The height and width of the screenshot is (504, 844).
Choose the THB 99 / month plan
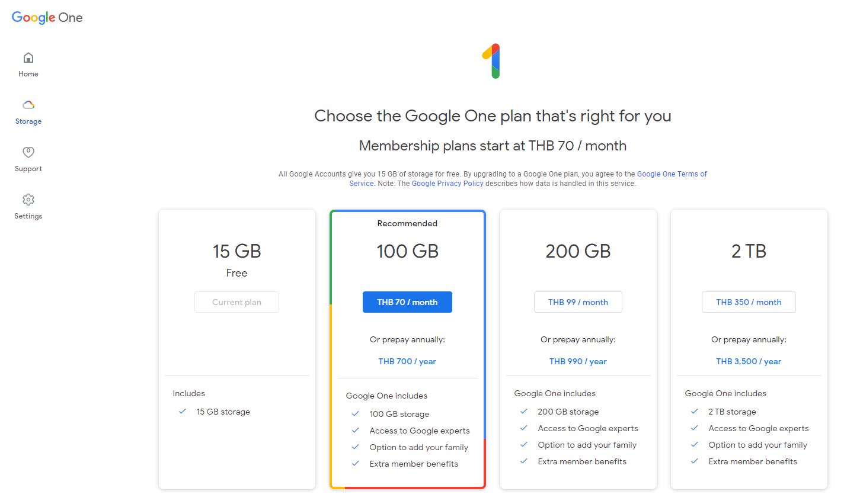[x=578, y=302]
